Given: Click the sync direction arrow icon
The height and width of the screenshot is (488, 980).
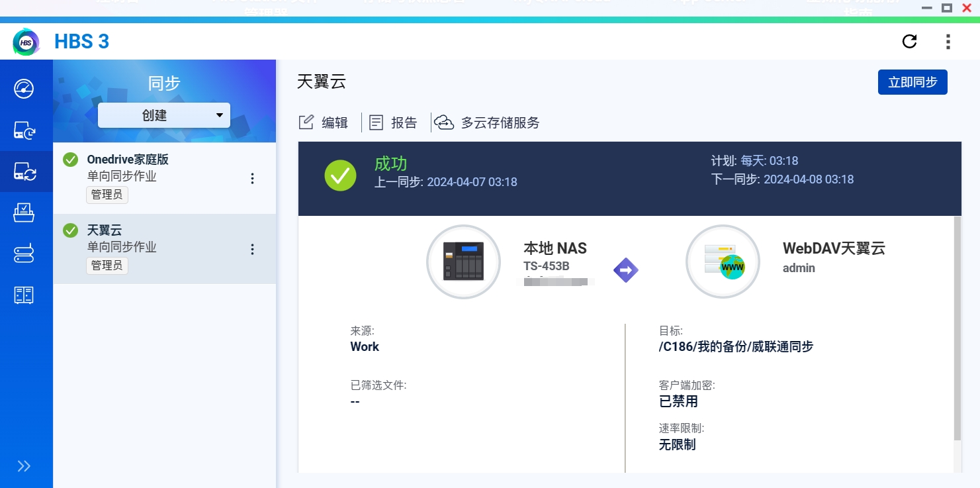Looking at the screenshot, I should [x=626, y=269].
